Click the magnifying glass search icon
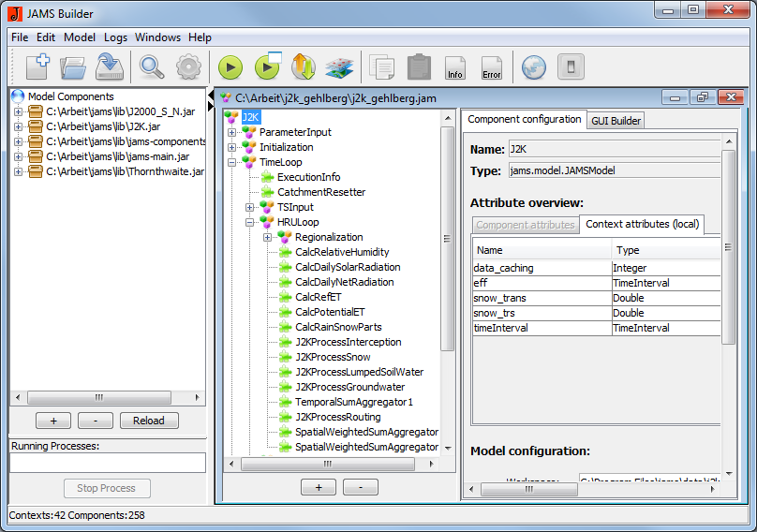The height and width of the screenshot is (532, 757). click(x=152, y=67)
